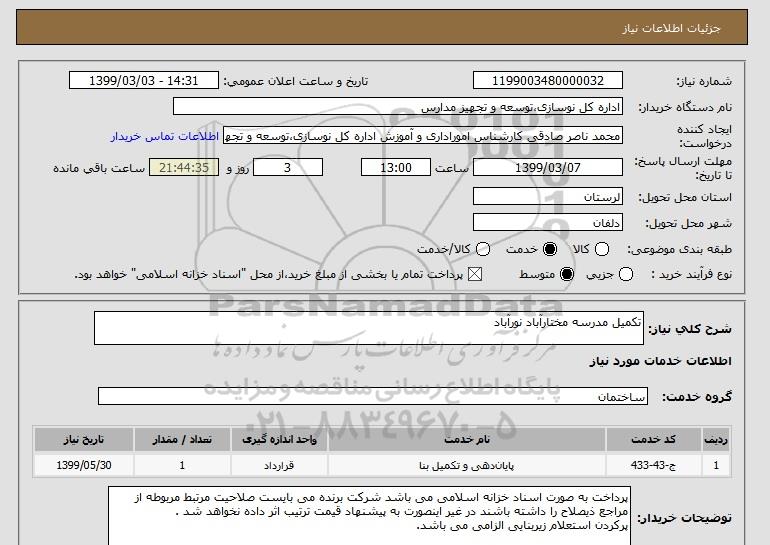Click the ردیف column header
This screenshot has height=545, width=770.
(716, 439)
